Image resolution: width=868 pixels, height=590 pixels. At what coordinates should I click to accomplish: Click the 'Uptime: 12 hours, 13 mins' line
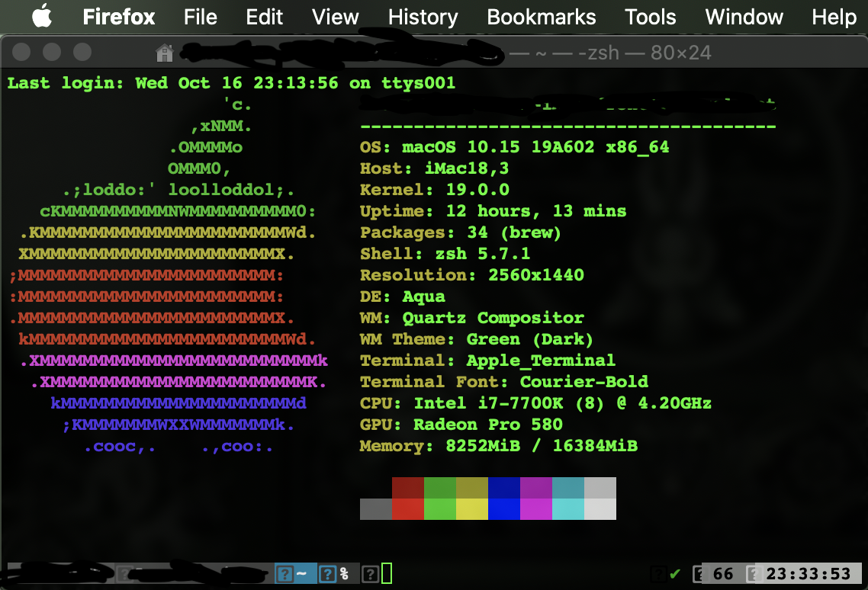[493, 211]
